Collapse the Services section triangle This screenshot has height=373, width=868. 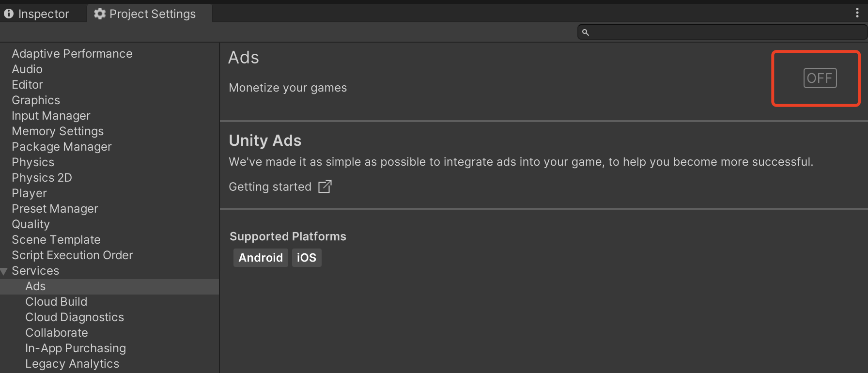(x=4, y=270)
